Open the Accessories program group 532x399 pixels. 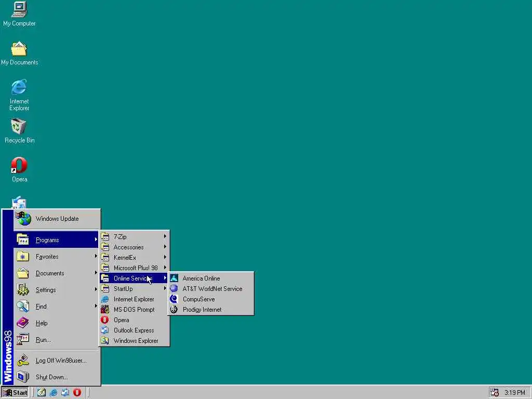(135, 247)
